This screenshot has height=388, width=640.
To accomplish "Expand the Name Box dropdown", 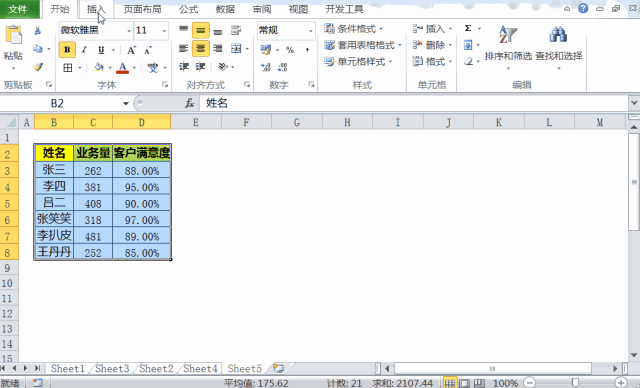I will click(x=126, y=104).
